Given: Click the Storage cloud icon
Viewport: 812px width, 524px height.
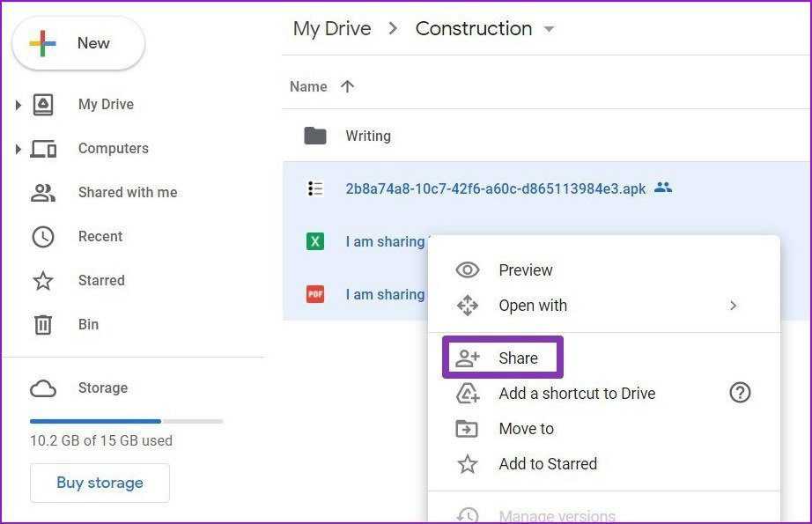Looking at the screenshot, I should coord(43,388).
